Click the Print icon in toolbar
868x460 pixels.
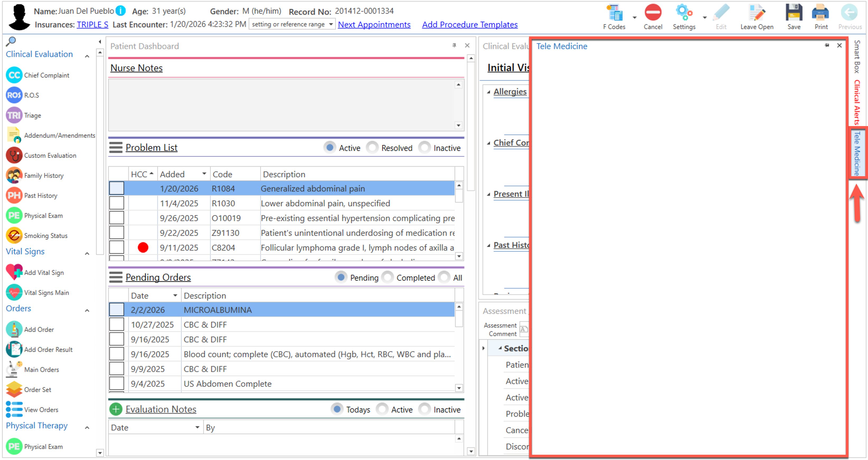[x=820, y=13]
